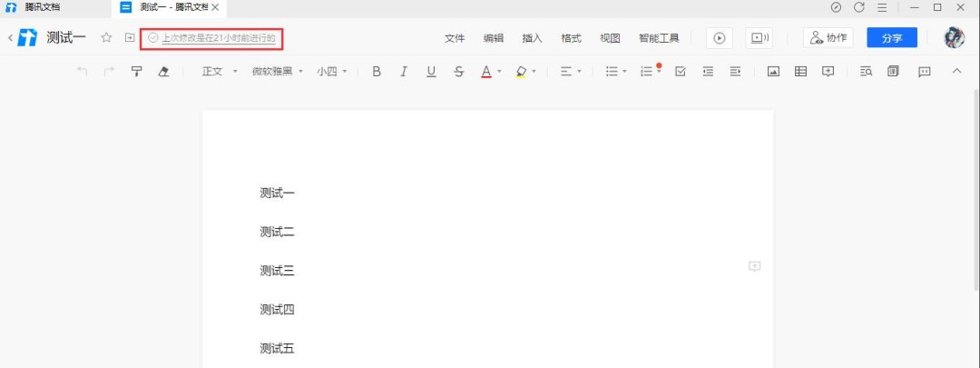Open the text alignment dropdown
The image size is (980, 368).
click(x=571, y=72)
